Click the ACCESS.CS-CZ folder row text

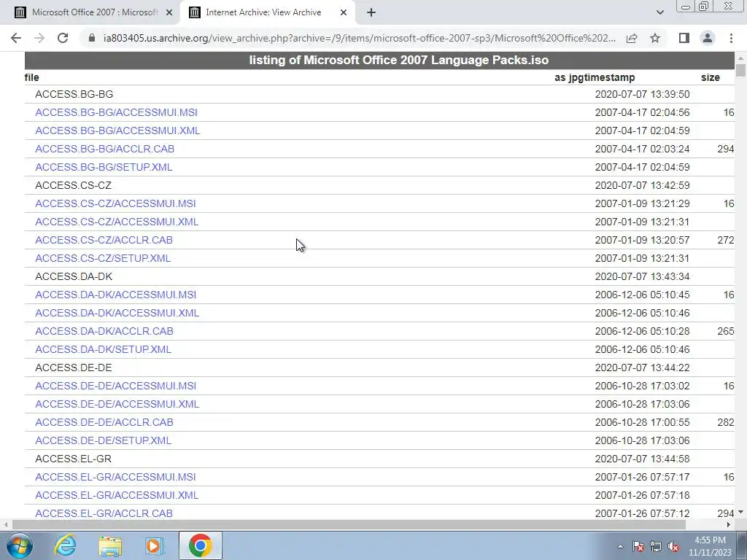pos(74,185)
